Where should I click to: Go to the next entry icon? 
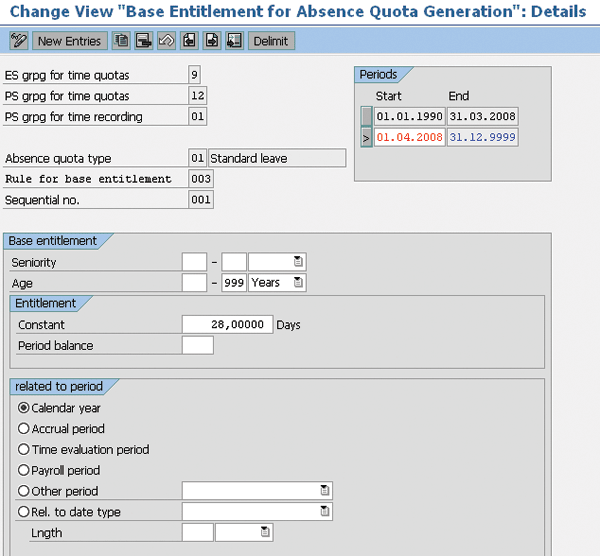tap(211, 41)
